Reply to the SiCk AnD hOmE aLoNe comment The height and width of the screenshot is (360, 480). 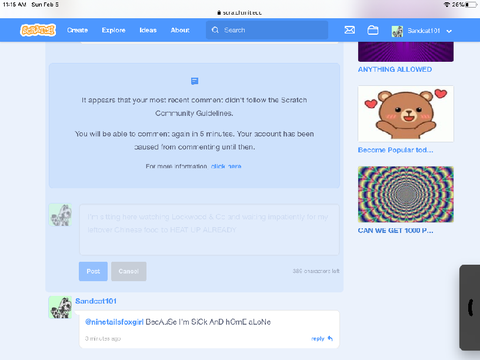click(x=322, y=339)
